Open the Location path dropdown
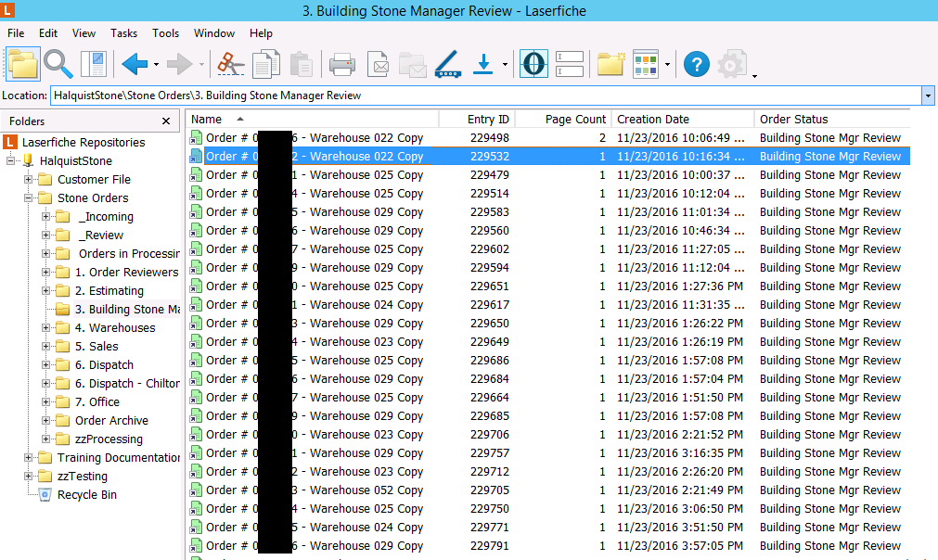Viewport: 938px width, 560px height. pos(928,95)
